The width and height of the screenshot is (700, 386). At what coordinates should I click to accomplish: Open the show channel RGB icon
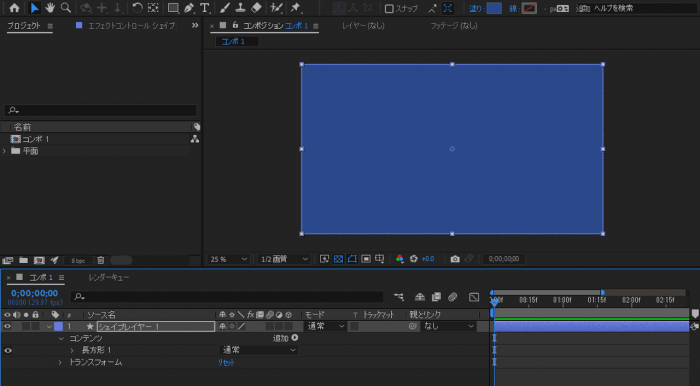point(400,259)
